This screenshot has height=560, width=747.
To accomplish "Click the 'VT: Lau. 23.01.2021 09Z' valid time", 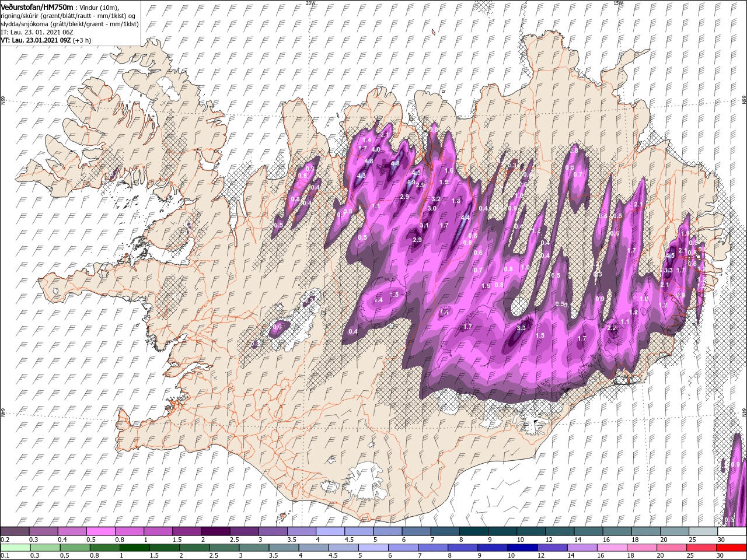I will [x=36, y=41].
